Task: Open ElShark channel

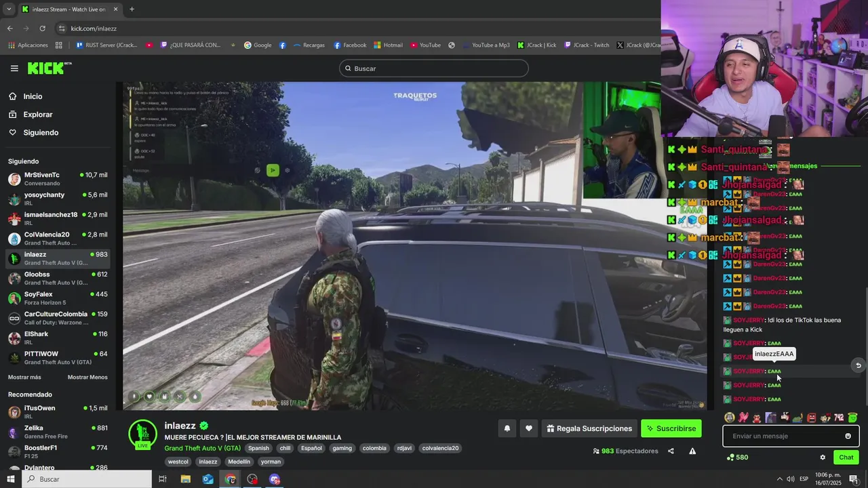Action: (x=58, y=338)
